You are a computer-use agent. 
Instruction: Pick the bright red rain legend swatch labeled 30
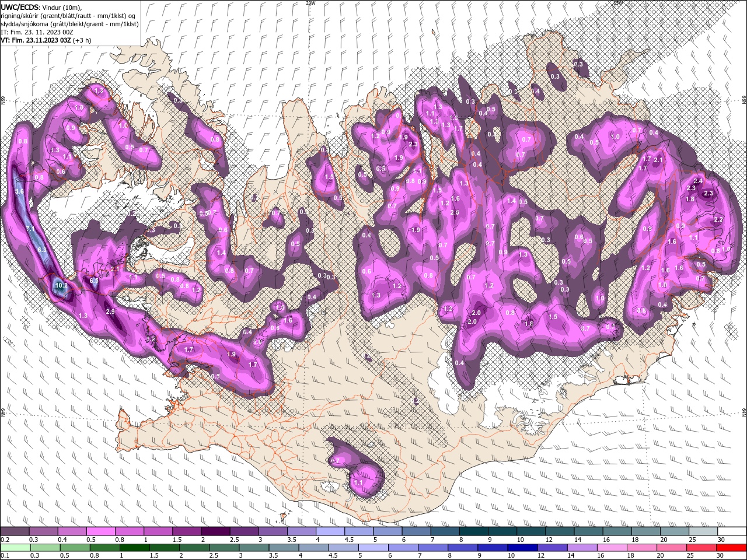(x=731, y=548)
